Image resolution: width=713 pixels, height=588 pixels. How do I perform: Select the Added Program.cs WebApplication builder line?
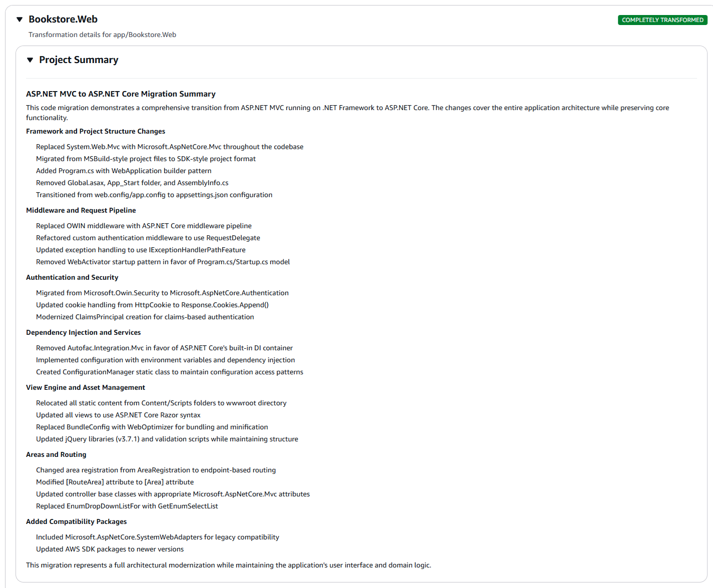point(124,171)
